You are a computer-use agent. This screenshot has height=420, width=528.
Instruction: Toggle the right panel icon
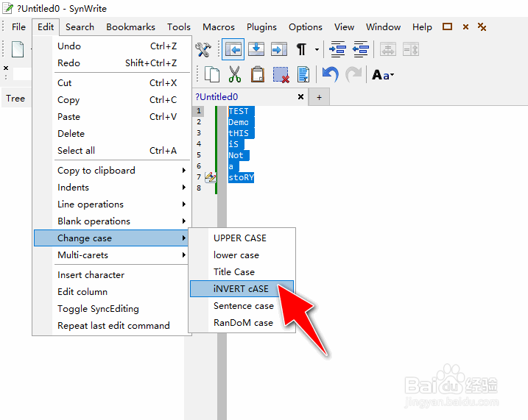(x=279, y=49)
